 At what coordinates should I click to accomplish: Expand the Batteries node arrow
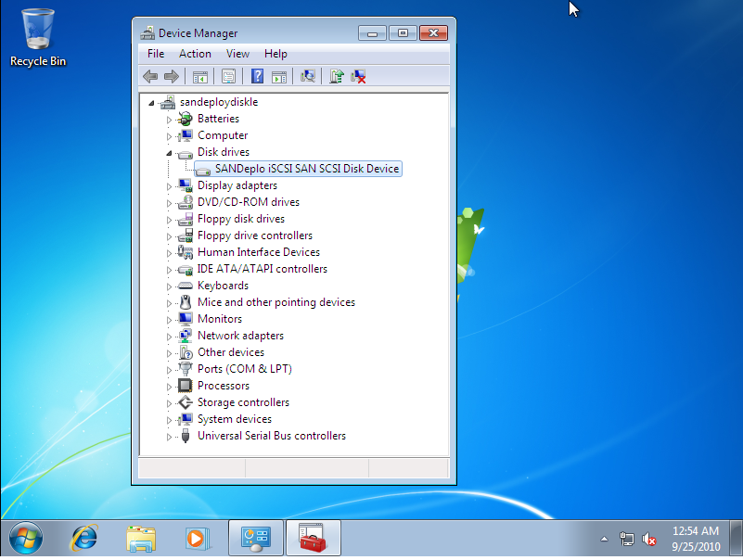pyautogui.click(x=169, y=120)
